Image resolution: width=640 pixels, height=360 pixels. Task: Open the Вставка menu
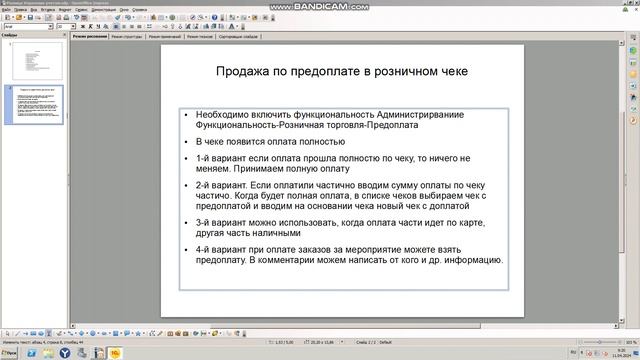point(48,9)
